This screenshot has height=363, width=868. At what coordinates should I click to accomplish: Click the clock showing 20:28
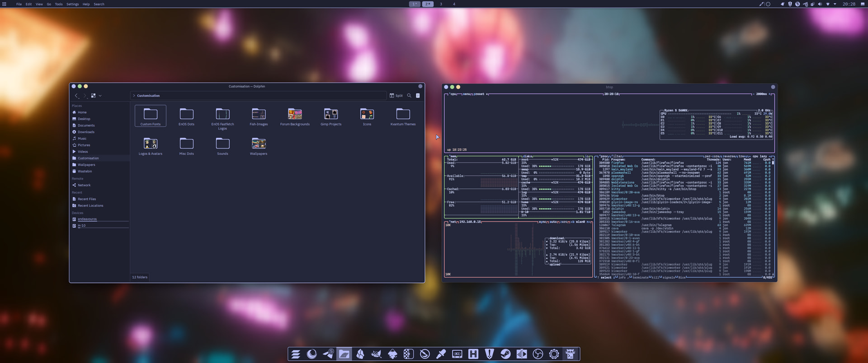pos(849,4)
